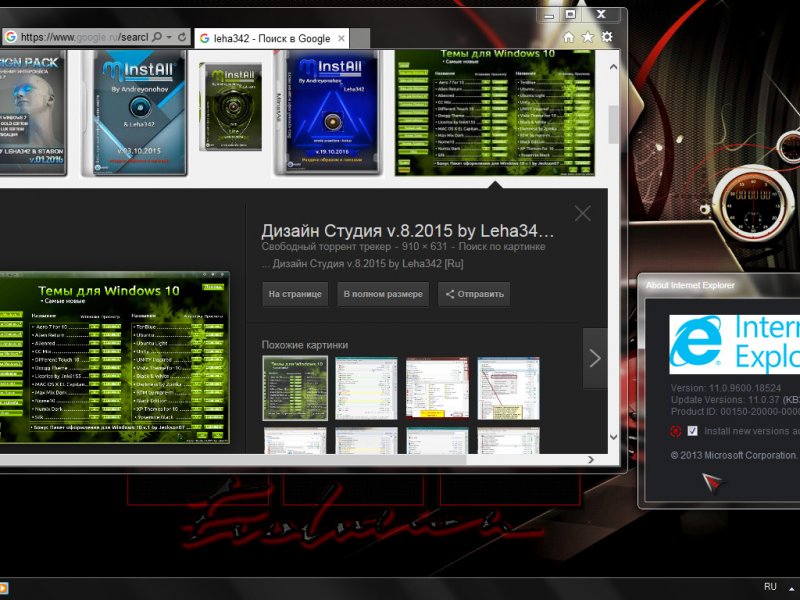Click the Google favicon in address bar
This screenshot has height=600, width=800.
tap(11, 37)
